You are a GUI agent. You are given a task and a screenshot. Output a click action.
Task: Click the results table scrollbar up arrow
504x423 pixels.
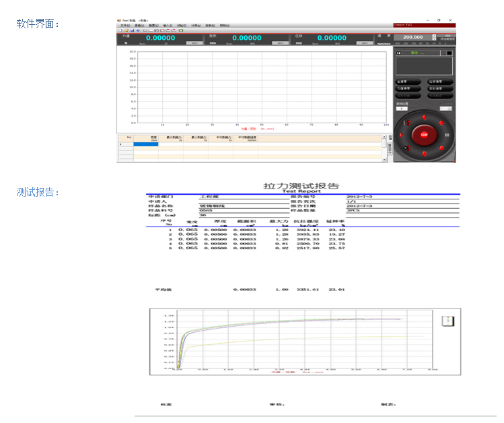click(x=384, y=137)
